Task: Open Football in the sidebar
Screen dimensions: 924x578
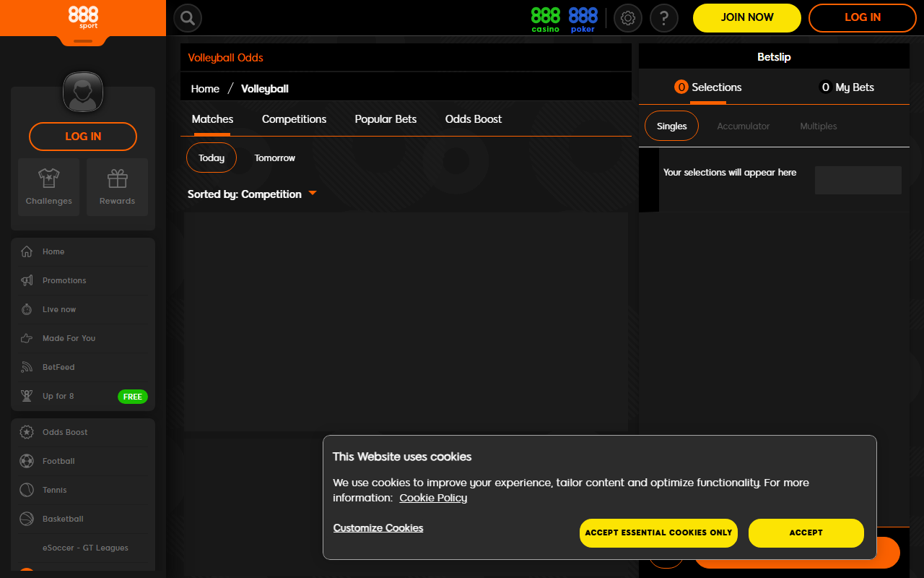Action: point(83,462)
